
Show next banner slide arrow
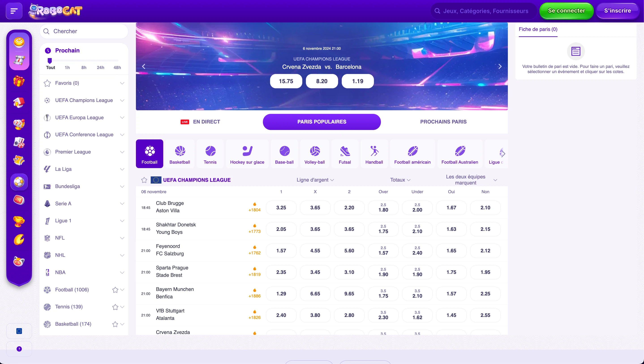(x=500, y=67)
